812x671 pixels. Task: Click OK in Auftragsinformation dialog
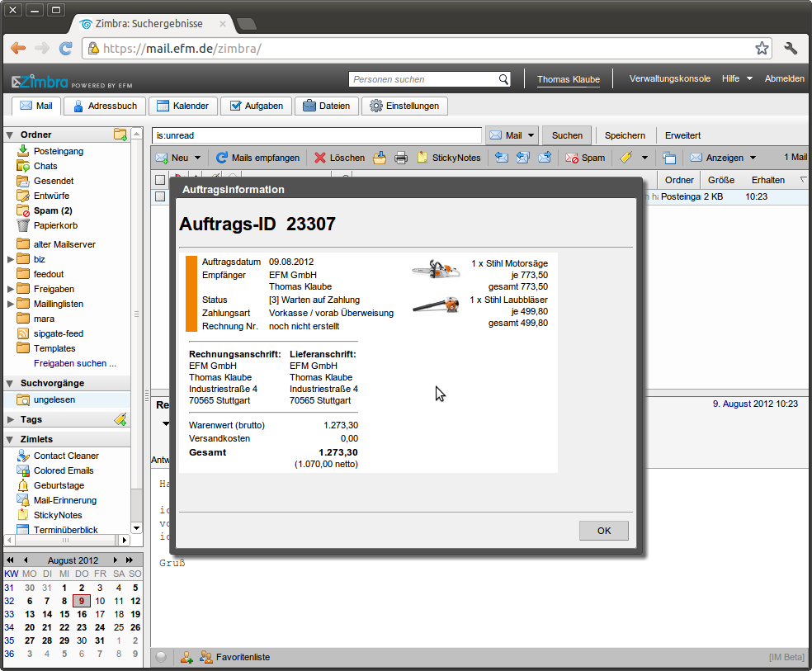click(x=604, y=531)
